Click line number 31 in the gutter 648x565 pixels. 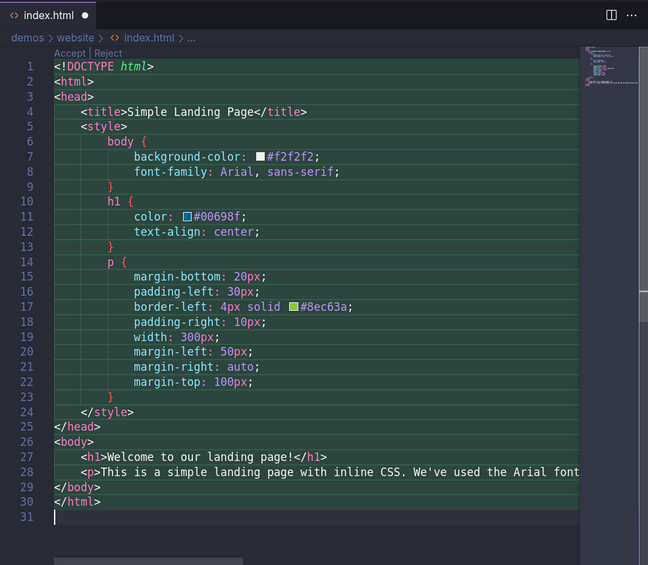tap(27, 517)
